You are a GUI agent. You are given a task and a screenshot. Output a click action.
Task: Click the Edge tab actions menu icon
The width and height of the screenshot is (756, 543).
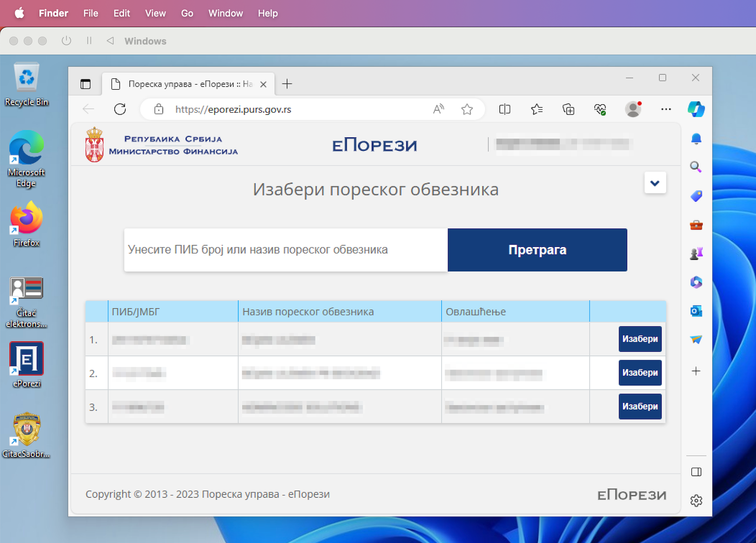86,84
